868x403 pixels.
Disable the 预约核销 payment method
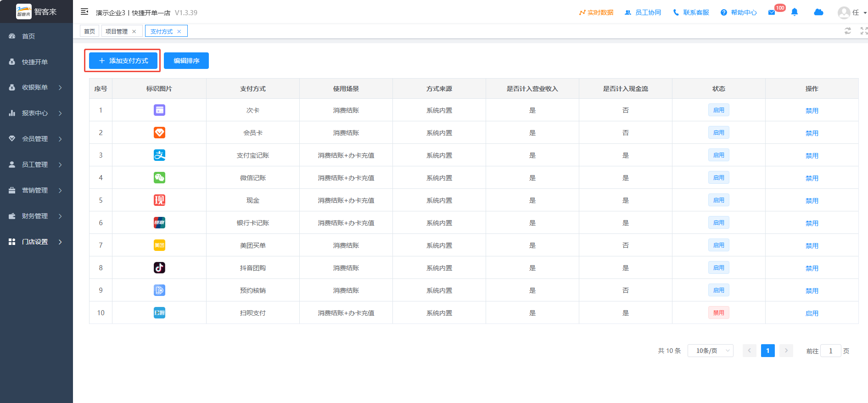click(x=812, y=291)
